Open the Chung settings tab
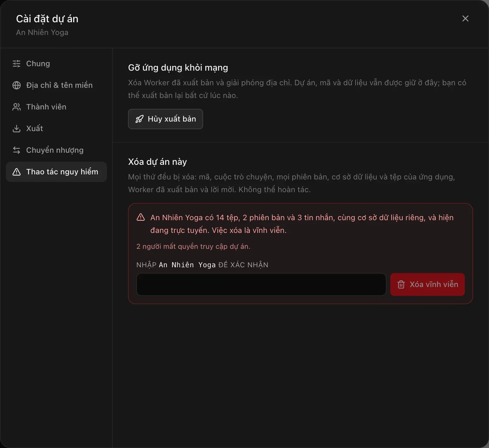 click(56, 64)
